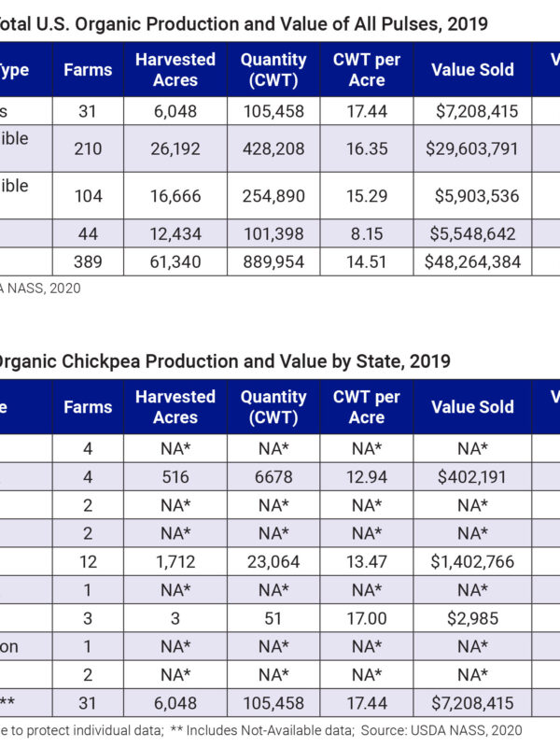The image size is (560, 747).
Task: Select the 428,208 quantity cell
Action: pyautogui.click(x=273, y=148)
